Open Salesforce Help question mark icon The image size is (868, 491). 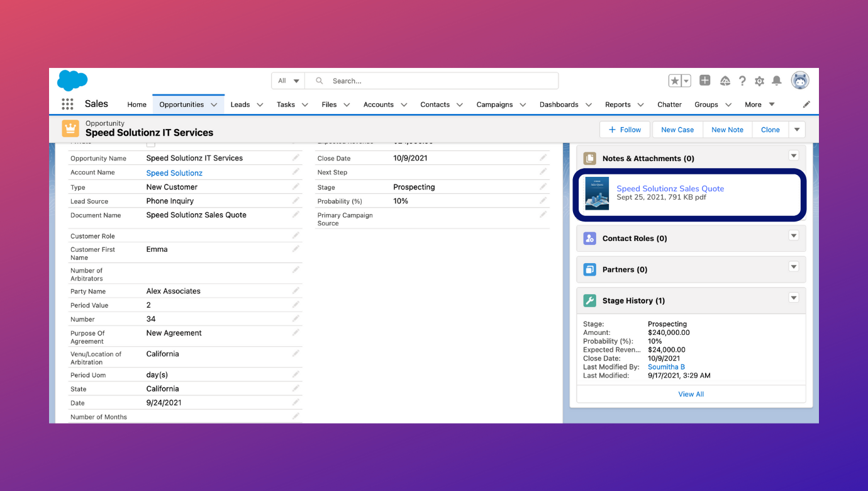[x=742, y=81]
